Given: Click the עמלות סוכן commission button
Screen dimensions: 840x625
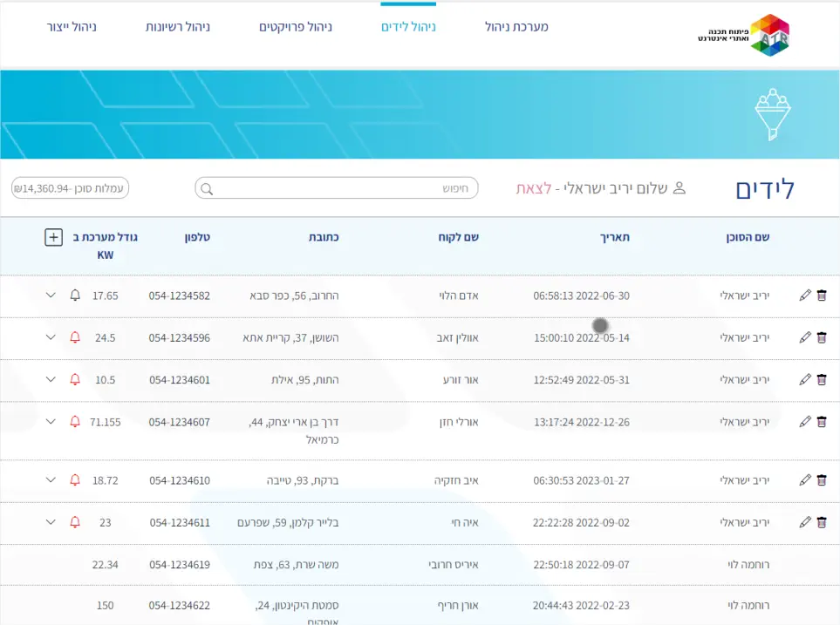Looking at the screenshot, I should click(x=70, y=188).
